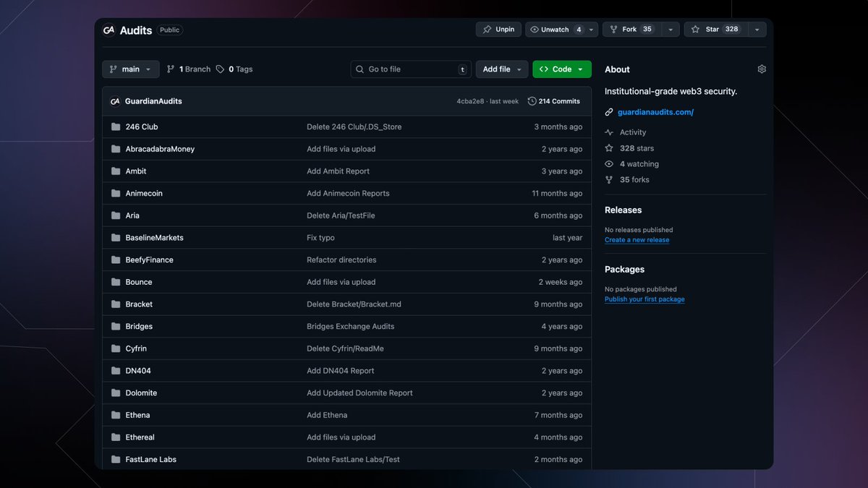Open commit message Delete Cyfrin/ReadMe

345,348
